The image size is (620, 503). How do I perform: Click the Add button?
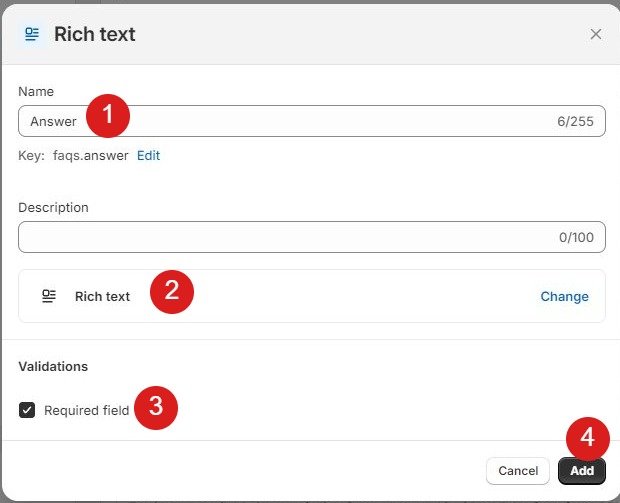click(582, 471)
